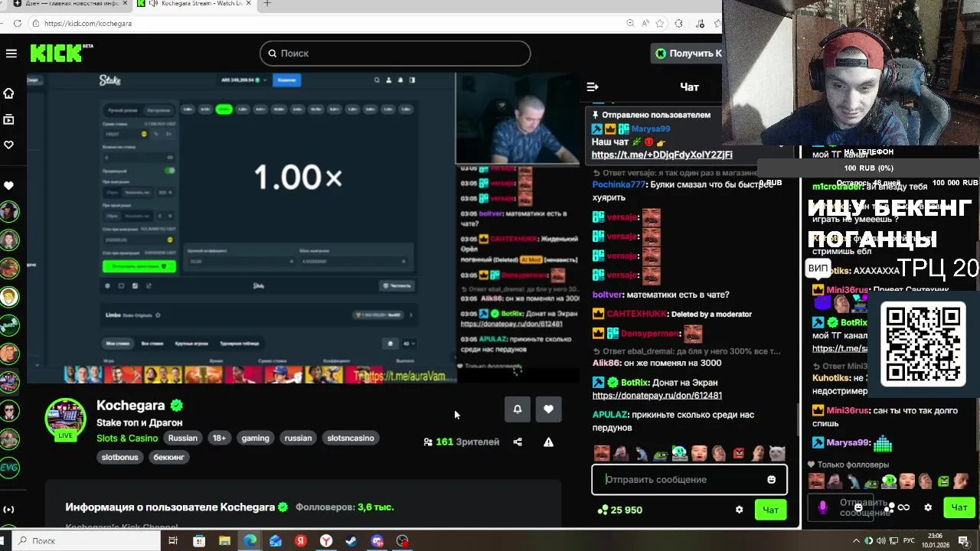Add page to favorites star icon
This screenshot has height=551, width=980.
tap(660, 24)
